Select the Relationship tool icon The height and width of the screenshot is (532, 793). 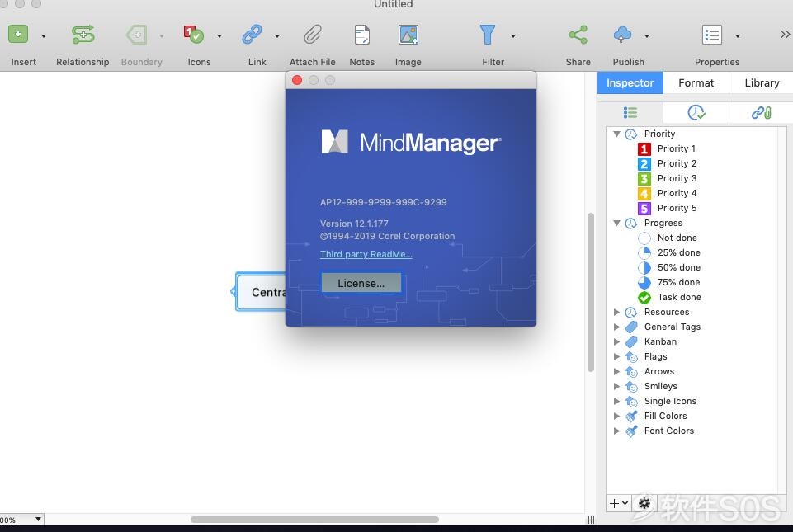coord(83,35)
